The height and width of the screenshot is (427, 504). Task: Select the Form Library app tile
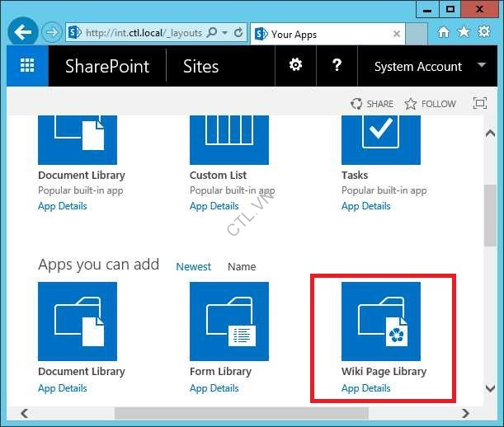point(229,321)
